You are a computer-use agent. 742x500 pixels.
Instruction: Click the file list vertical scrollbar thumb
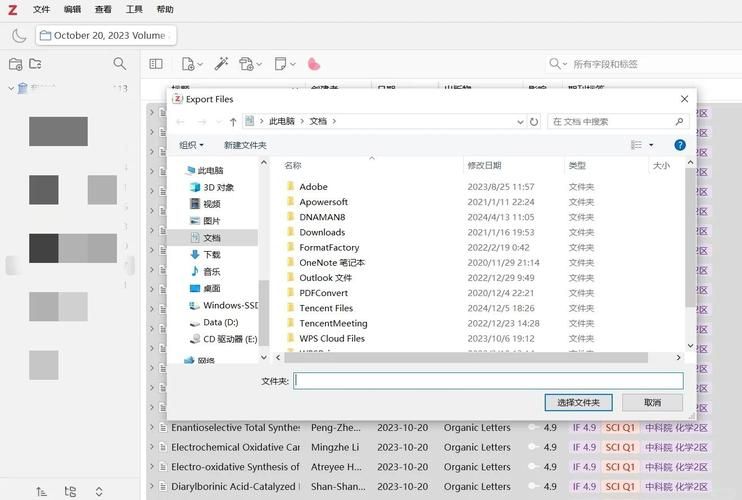pos(690,237)
